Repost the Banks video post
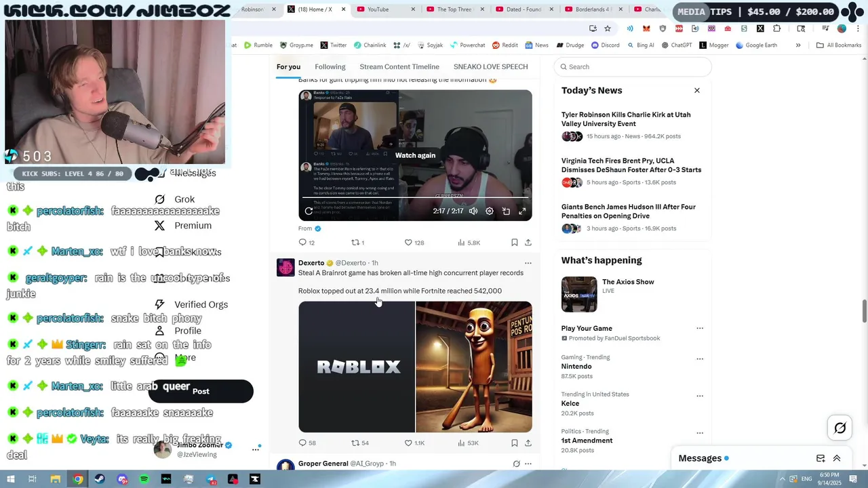 (x=357, y=243)
